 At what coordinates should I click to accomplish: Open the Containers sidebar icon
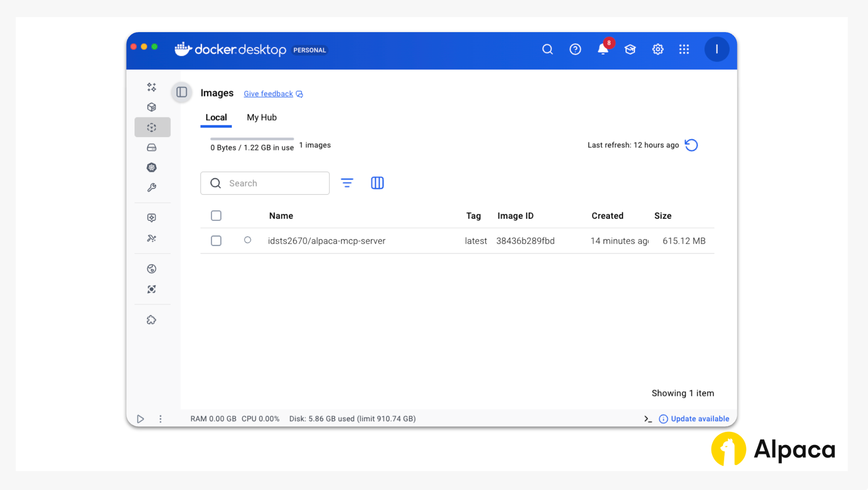click(152, 107)
